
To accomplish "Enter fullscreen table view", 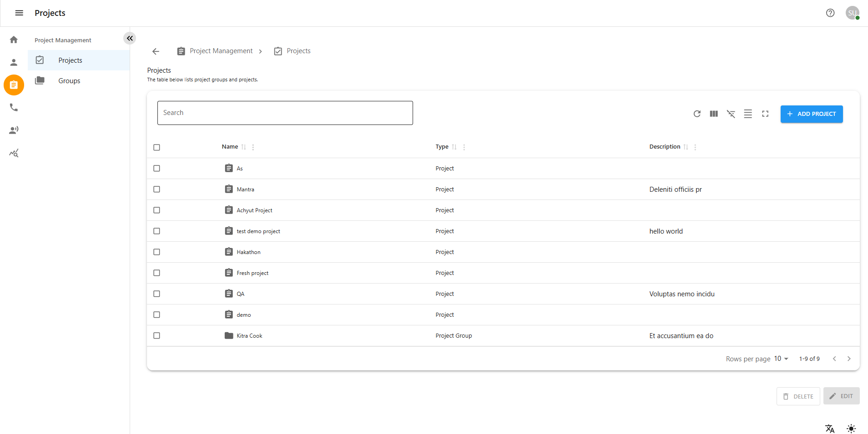I will tap(765, 114).
